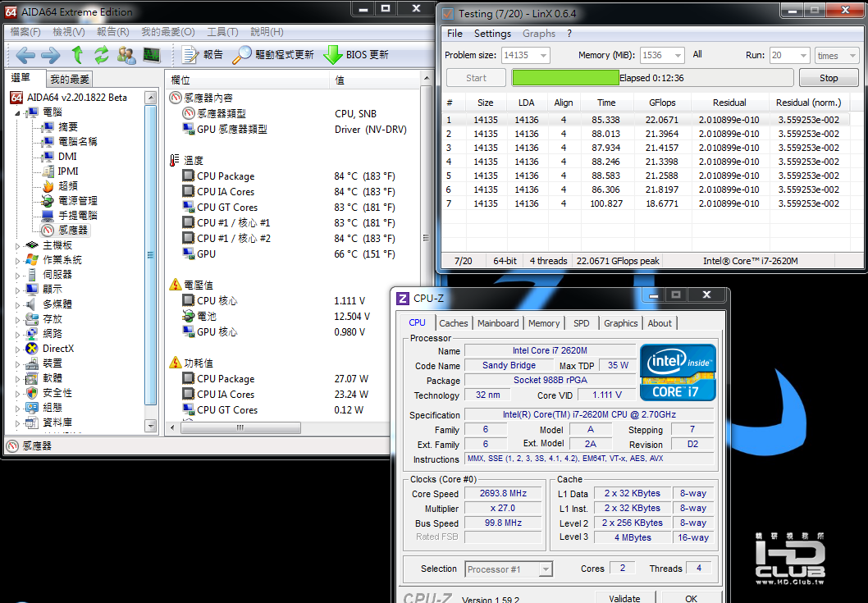
Task: Switch to the Memory tab in CPU-Z
Action: pos(544,323)
